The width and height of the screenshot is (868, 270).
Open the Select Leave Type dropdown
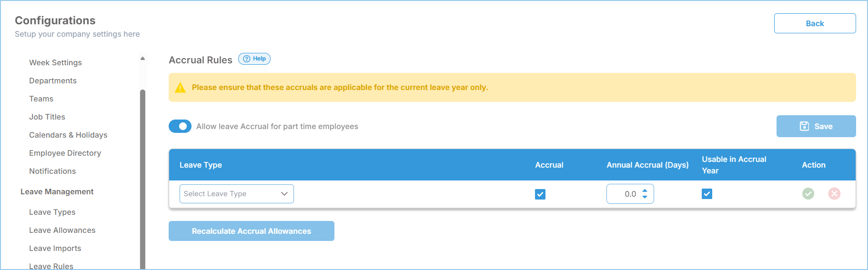pos(236,194)
